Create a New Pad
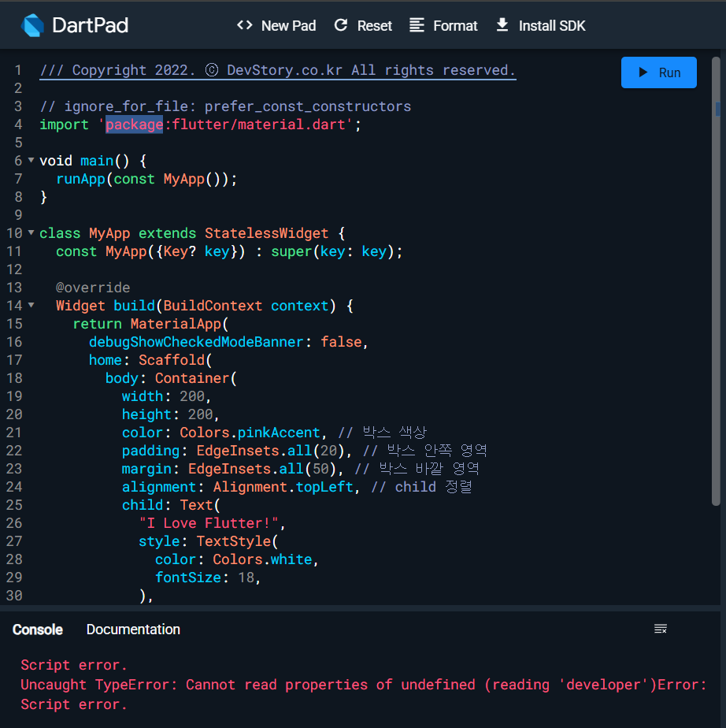Viewport: 726px width, 728px height. click(276, 25)
